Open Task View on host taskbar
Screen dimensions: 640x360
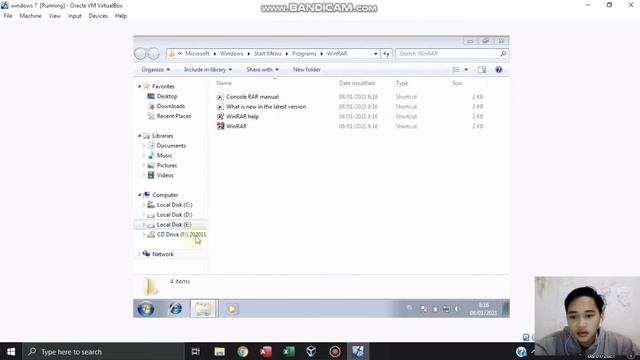coord(196,351)
